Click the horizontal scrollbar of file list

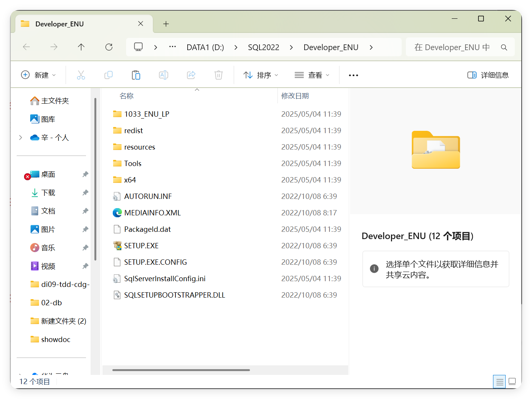[x=181, y=370]
